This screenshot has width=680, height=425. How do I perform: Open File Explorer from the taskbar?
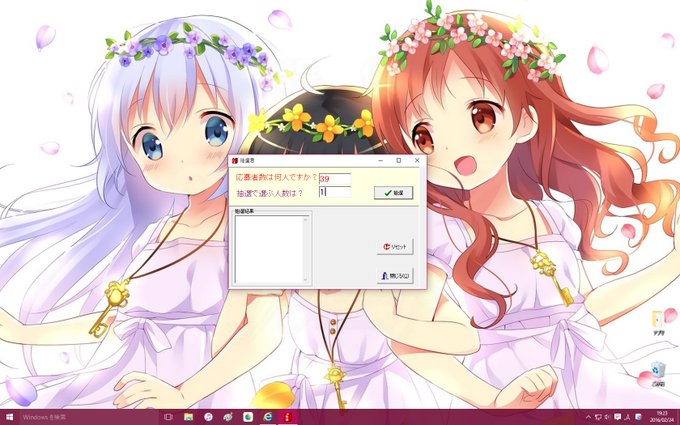click(x=188, y=417)
